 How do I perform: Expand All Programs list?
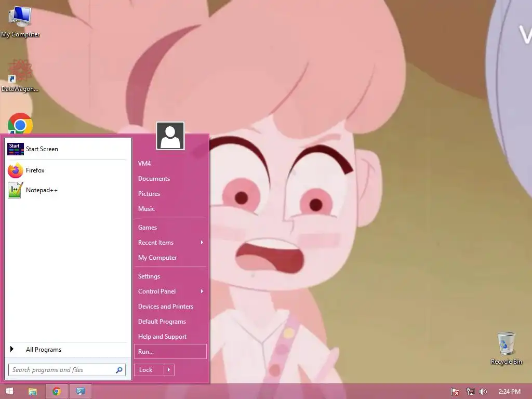67,350
